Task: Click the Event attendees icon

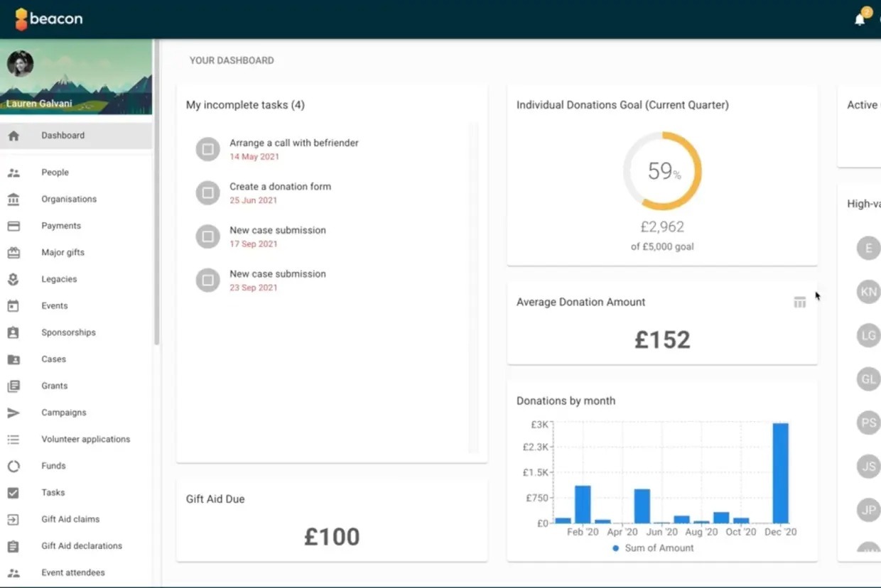Action: click(x=13, y=573)
